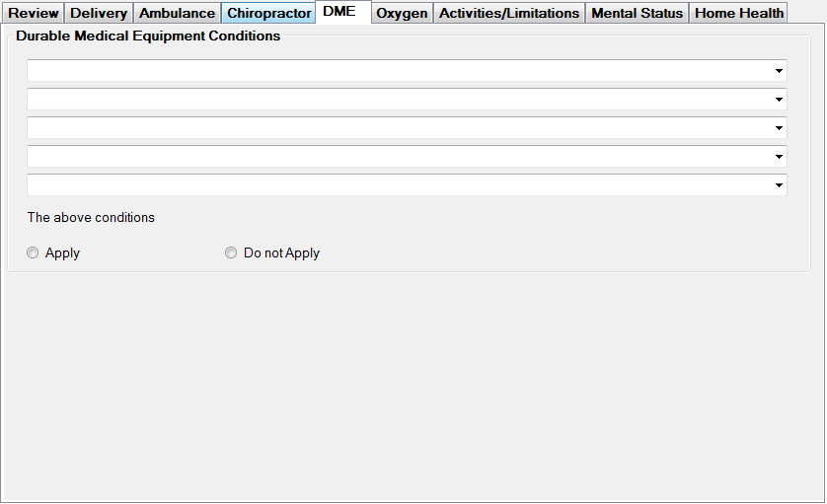Image resolution: width=827 pixels, height=504 pixels.
Task: Expand the first DME condition dropdown arrow
Action: tap(779, 71)
